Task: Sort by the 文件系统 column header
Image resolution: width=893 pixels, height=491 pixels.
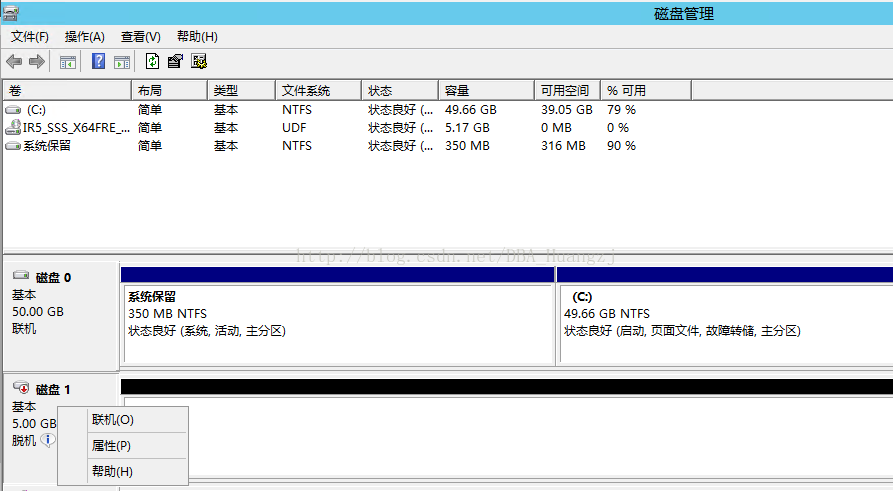Action: click(x=319, y=91)
